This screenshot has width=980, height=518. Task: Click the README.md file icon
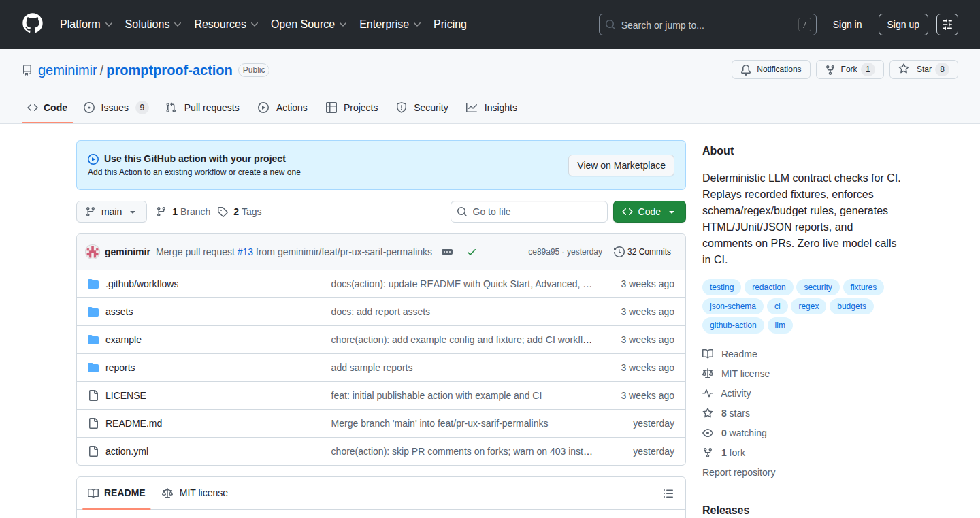pyautogui.click(x=93, y=423)
